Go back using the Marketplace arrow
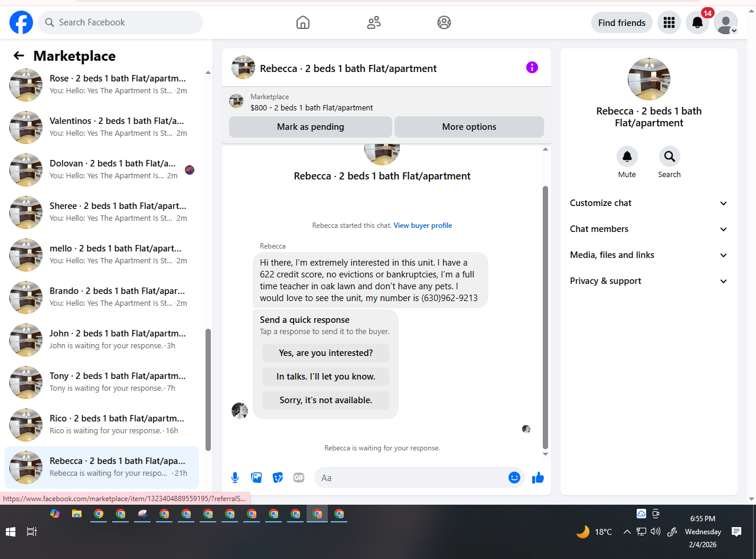This screenshot has width=756, height=559. (19, 55)
